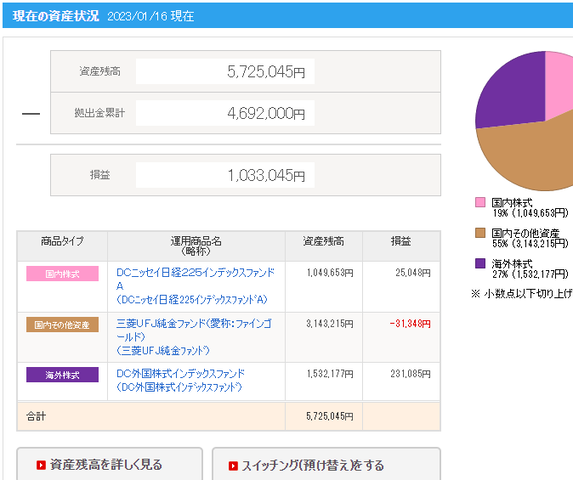Image resolution: width=573 pixels, height=480 pixels.
Task: Click brown 国内その他資産 category badge
Action: tap(62, 324)
